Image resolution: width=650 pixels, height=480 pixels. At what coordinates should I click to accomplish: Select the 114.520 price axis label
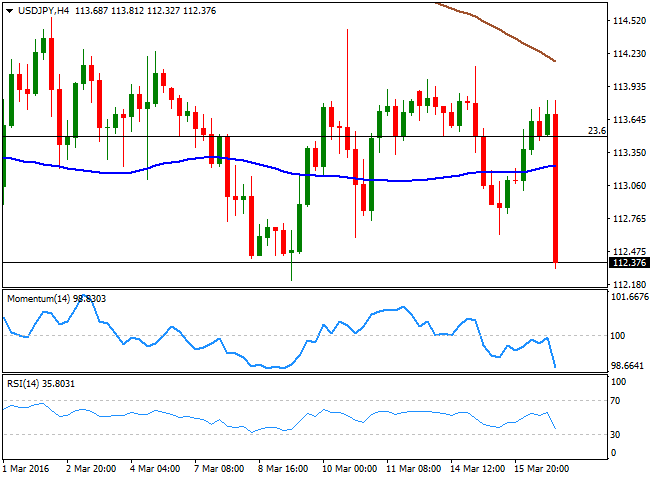point(629,21)
